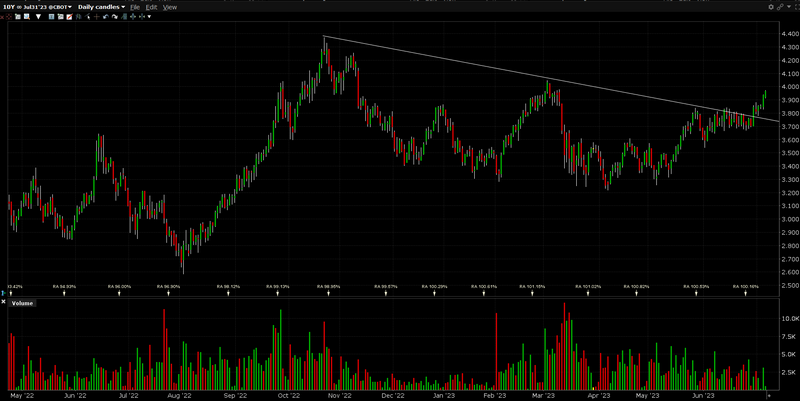Open the View menu

(170, 7)
